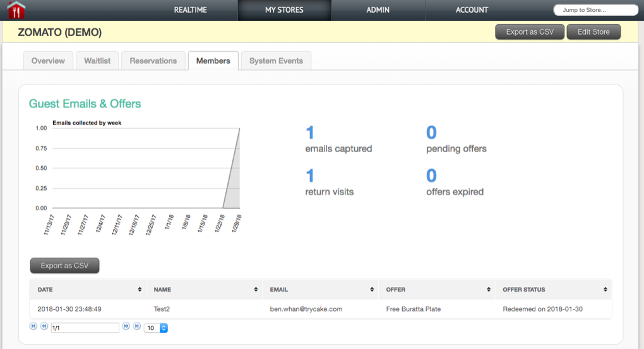Click the page number field showing 1/1
This screenshot has width=644, height=349.
tap(85, 328)
